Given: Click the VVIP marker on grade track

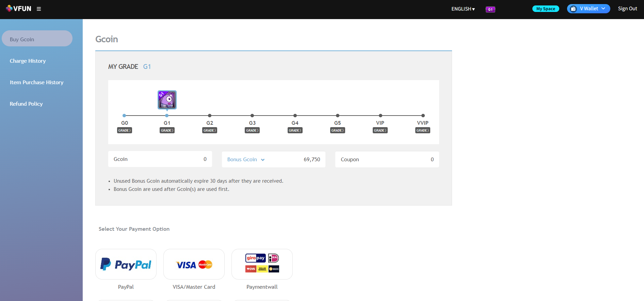Looking at the screenshot, I should pos(423,116).
